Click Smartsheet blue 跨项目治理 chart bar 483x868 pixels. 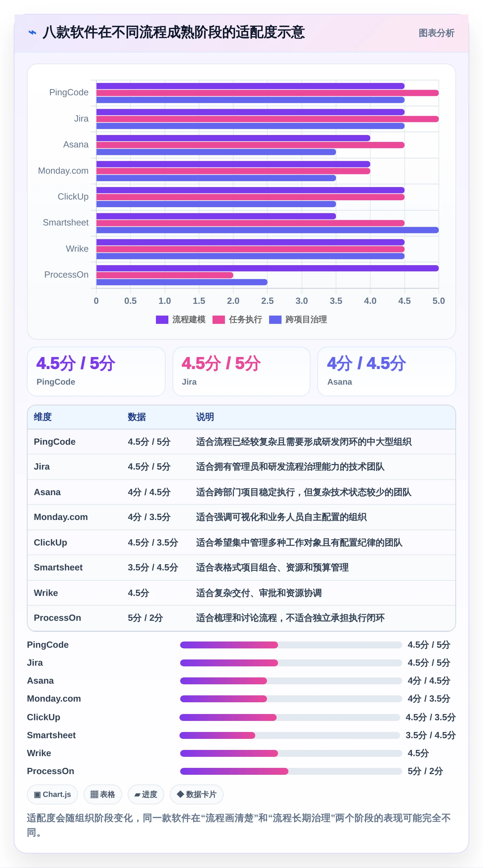click(x=267, y=230)
